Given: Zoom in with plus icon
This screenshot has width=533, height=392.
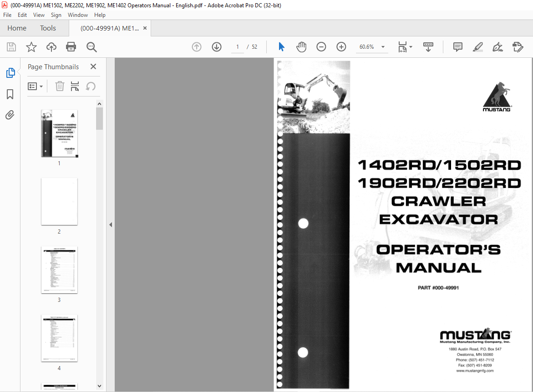Looking at the screenshot, I should [x=341, y=47].
